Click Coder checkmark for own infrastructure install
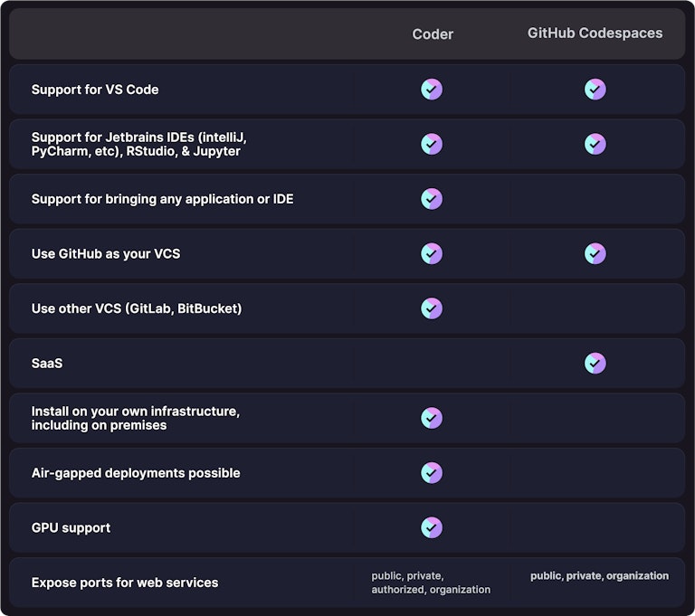 432,418
